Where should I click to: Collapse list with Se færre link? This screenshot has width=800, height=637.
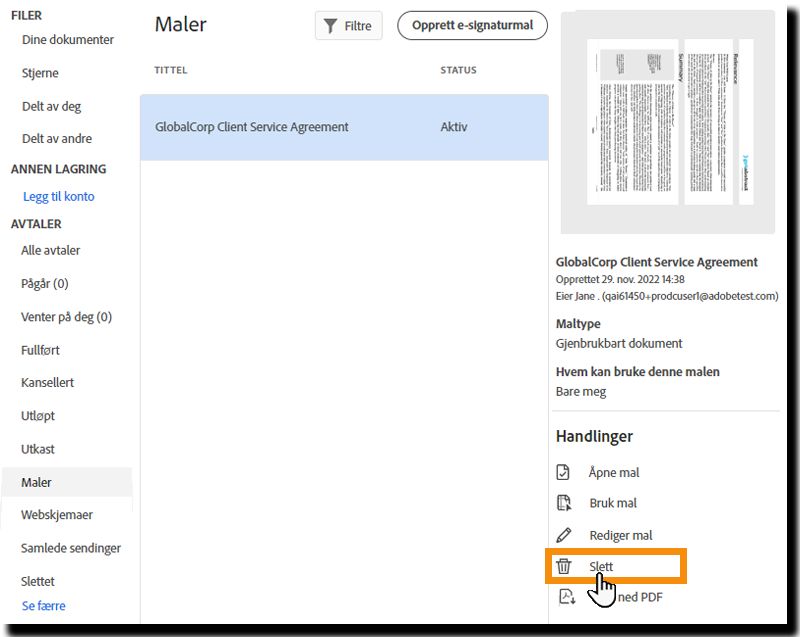44,605
